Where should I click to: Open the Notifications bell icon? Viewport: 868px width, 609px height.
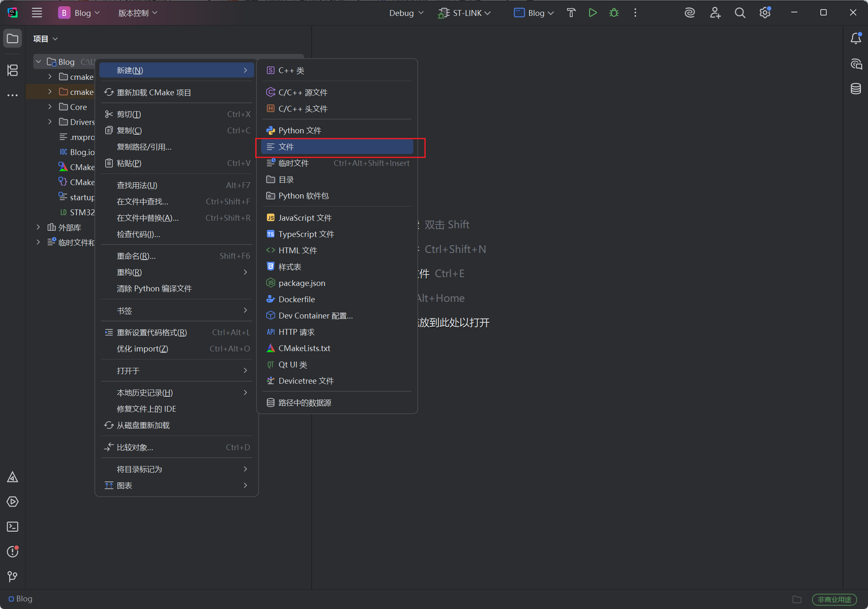(855, 38)
